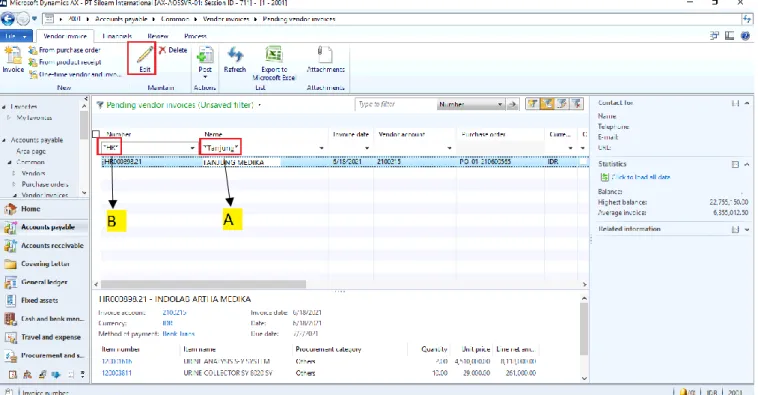Click Accounts payable in breadcrumb path

[x=121, y=19]
